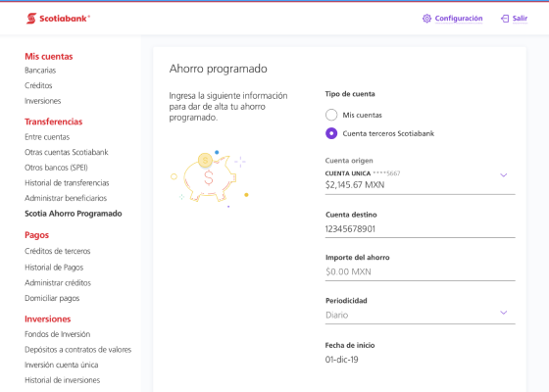Open Bancarias under Mis cuentas
549x392 pixels.
40,71
